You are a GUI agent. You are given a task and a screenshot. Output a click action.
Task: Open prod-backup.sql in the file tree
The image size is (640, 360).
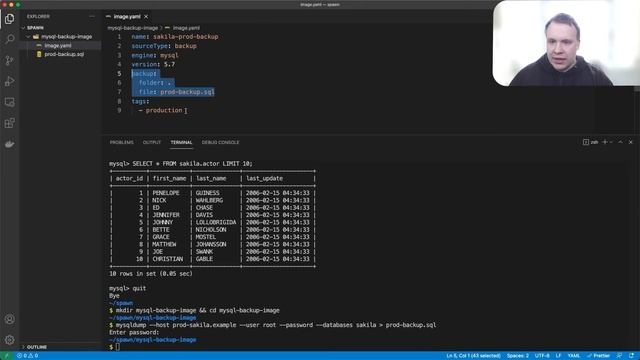(x=64, y=54)
